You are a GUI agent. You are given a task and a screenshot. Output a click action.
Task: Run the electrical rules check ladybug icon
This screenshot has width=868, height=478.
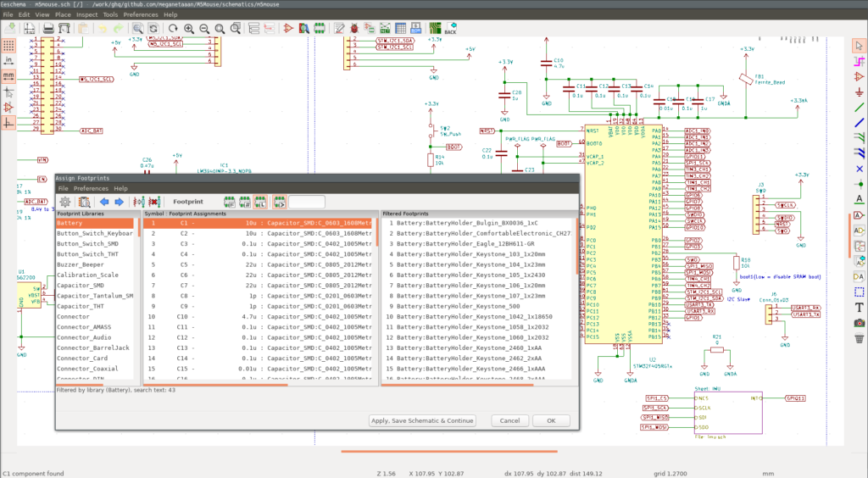pos(354,28)
